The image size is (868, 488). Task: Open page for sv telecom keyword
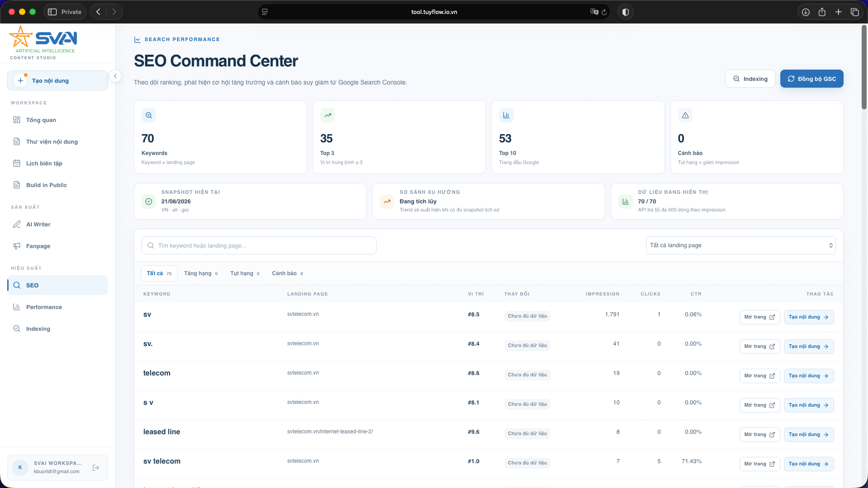point(759,464)
